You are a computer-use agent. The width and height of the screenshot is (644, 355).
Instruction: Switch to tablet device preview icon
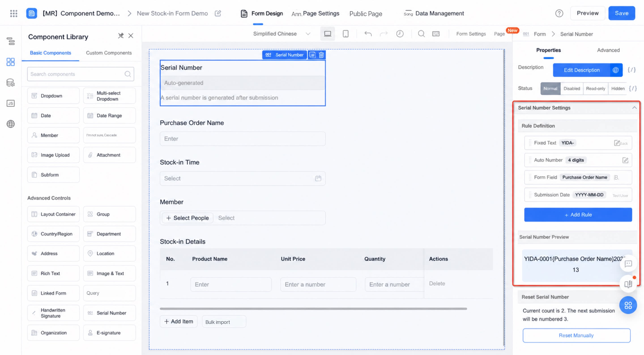(x=345, y=34)
